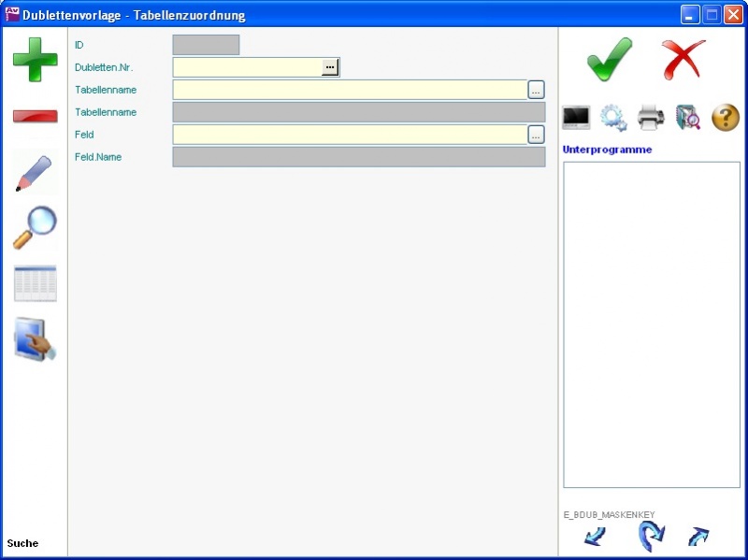Open the Feld lookup ellipsis button
Image resolution: width=748 pixels, height=560 pixels.
point(536,135)
